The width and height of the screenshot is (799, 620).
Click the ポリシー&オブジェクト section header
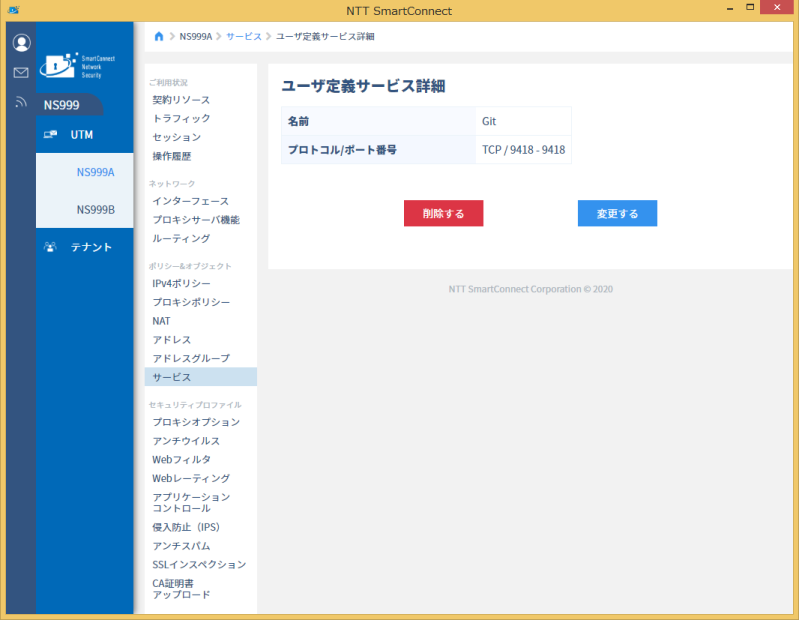(x=190, y=266)
